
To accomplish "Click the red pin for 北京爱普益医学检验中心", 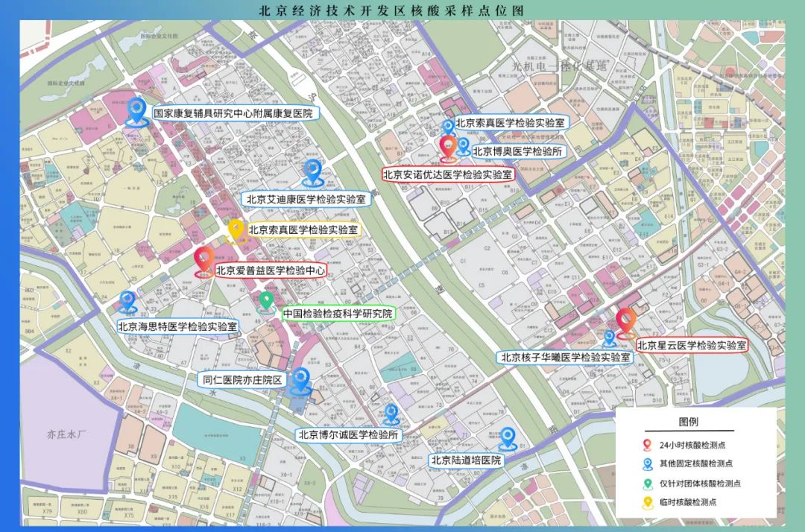I will tap(203, 261).
